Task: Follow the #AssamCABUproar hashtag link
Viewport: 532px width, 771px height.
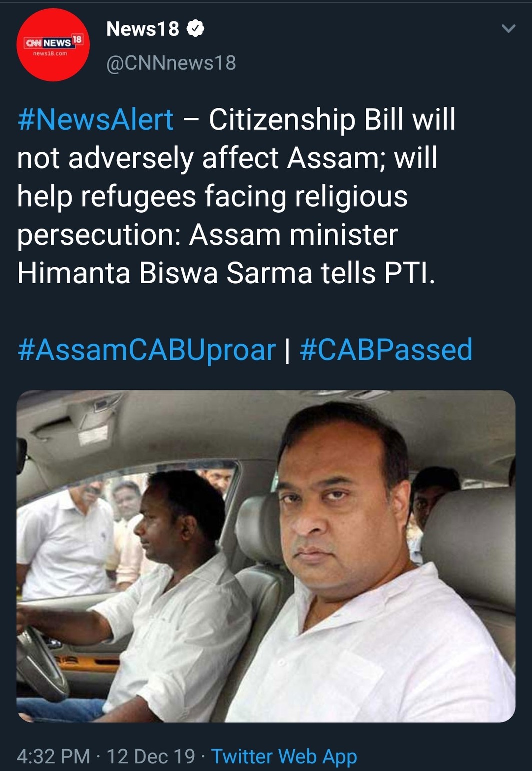Action: pyautogui.click(x=146, y=349)
